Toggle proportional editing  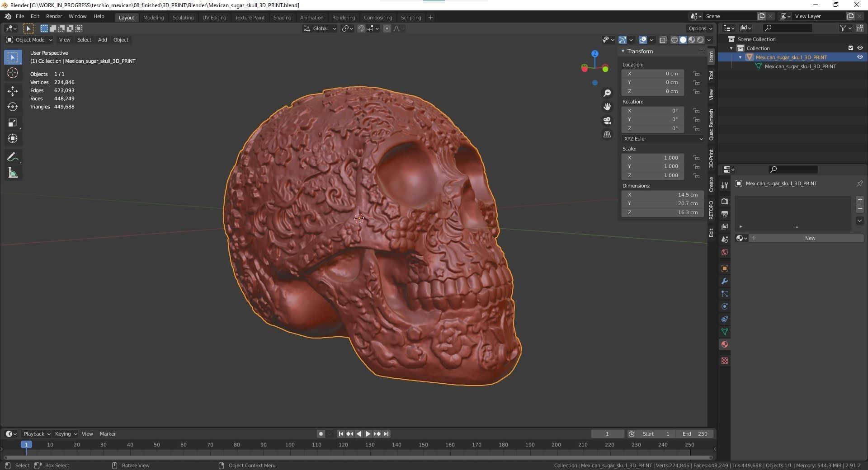point(387,28)
